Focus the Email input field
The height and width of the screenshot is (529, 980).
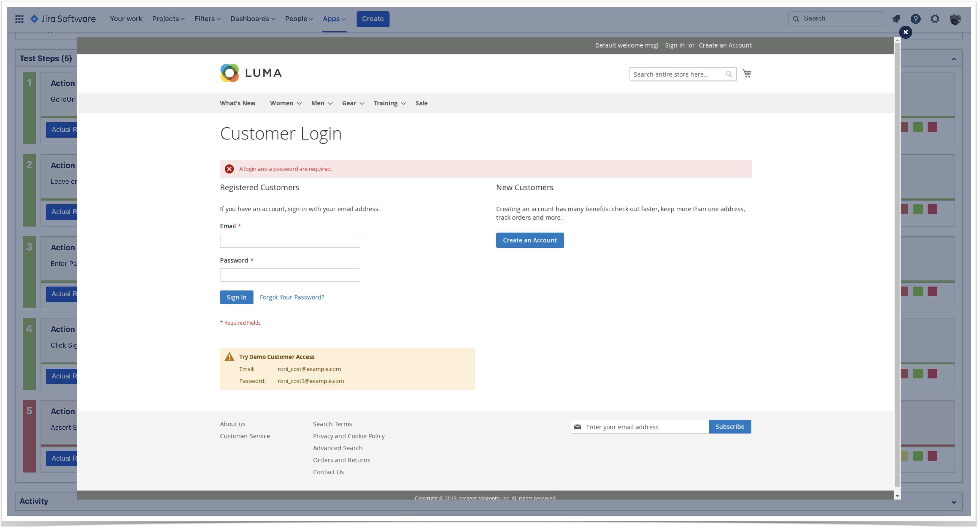pyautogui.click(x=290, y=241)
